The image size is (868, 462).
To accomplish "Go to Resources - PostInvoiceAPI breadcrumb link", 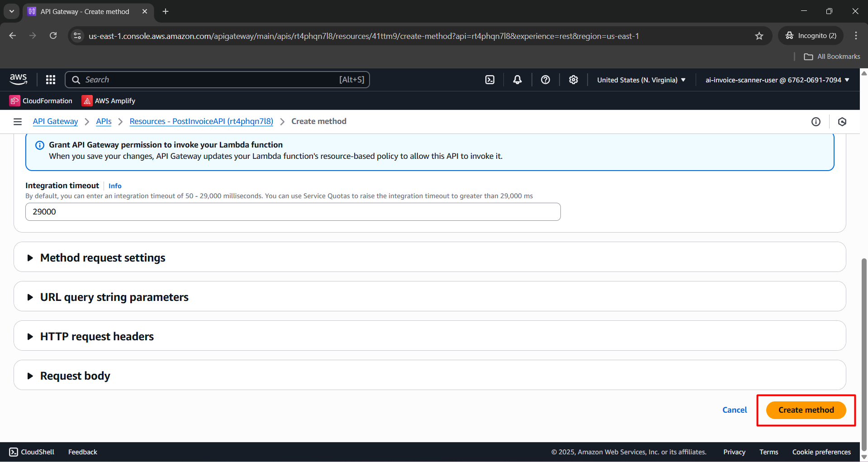I will (201, 121).
